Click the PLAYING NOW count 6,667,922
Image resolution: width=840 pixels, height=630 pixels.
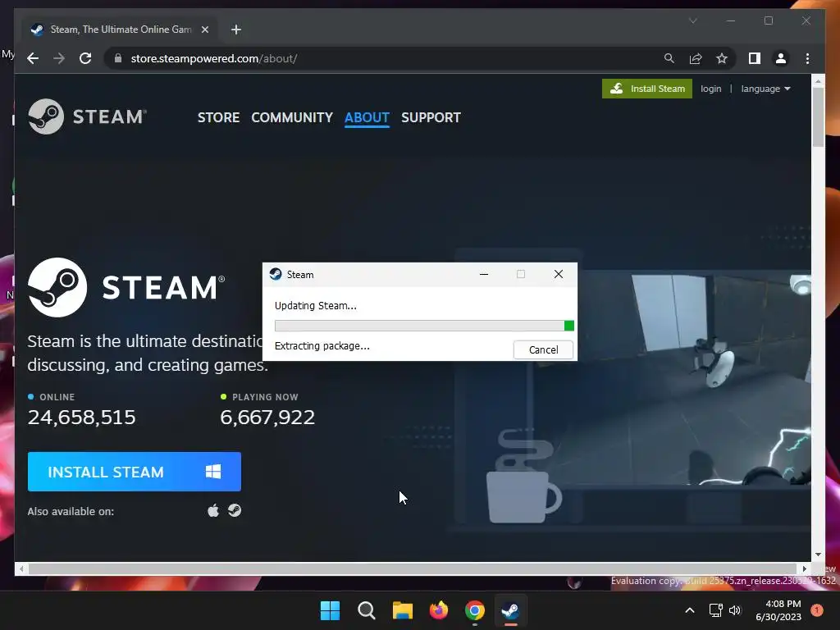click(267, 417)
